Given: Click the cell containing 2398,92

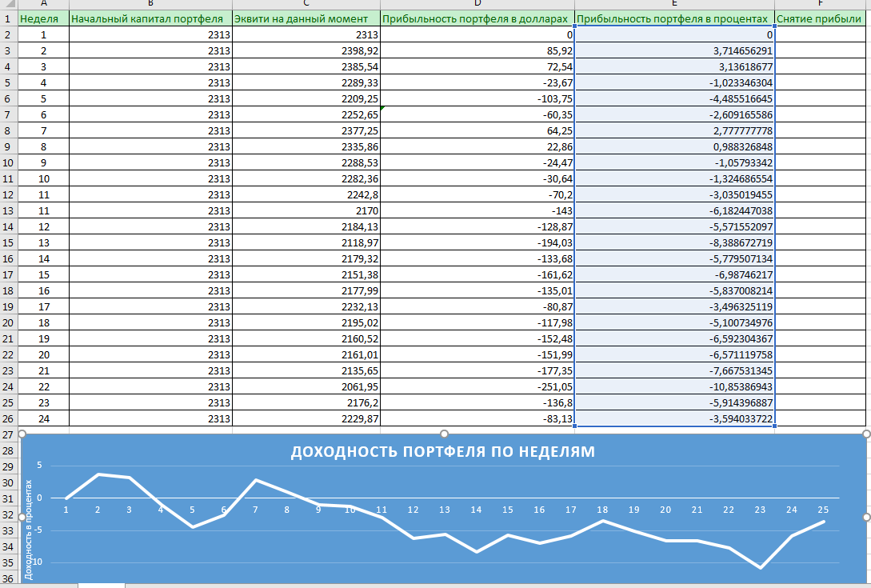Looking at the screenshot, I should click(x=306, y=50).
